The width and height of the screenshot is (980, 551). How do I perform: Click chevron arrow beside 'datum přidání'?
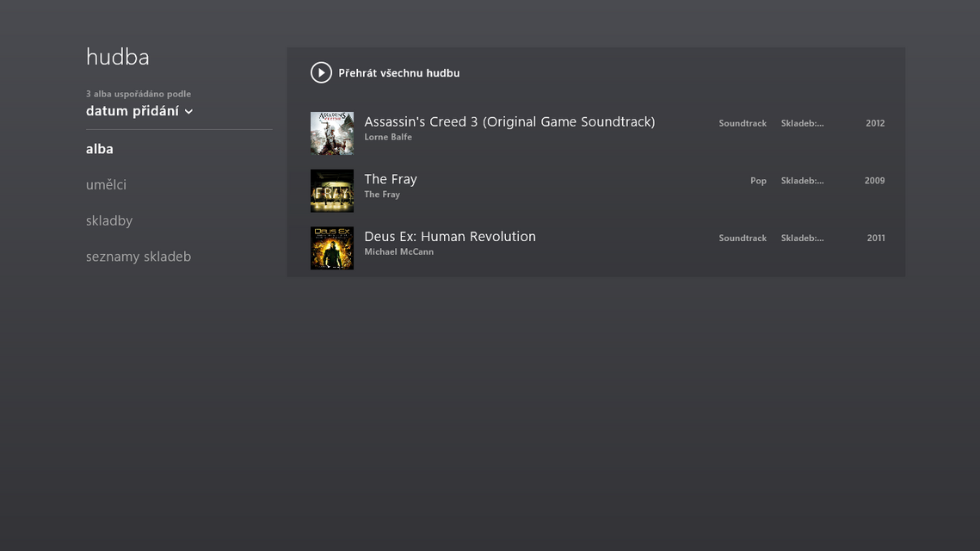[x=188, y=112]
